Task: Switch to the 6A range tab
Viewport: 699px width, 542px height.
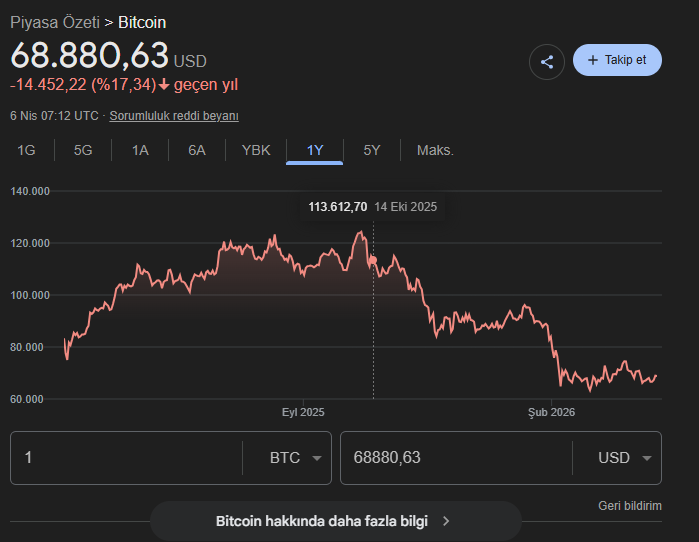Action: point(197,150)
